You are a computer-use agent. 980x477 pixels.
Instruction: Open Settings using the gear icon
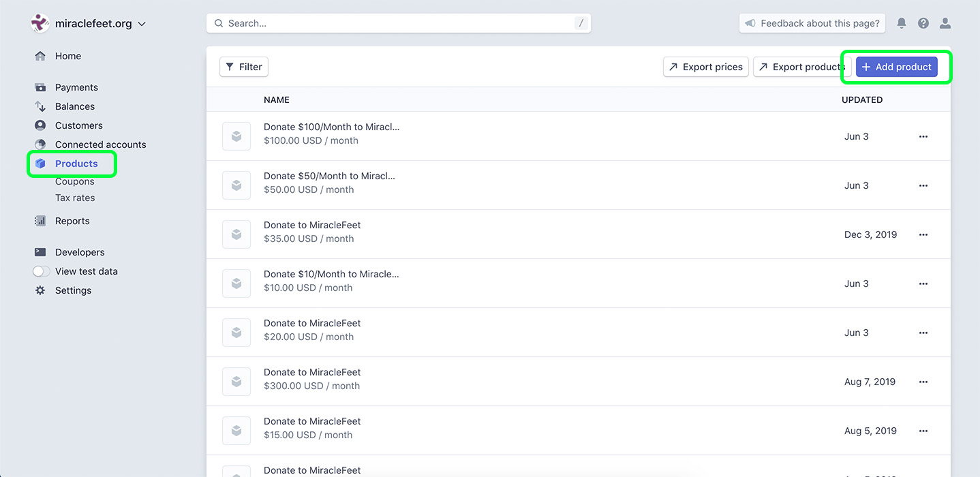(x=40, y=290)
